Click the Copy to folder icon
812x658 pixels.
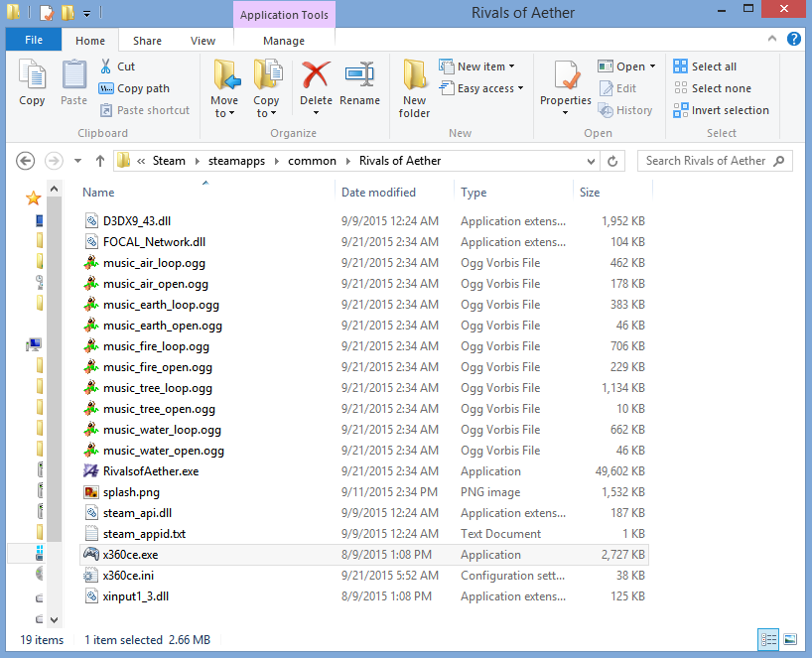click(268, 74)
